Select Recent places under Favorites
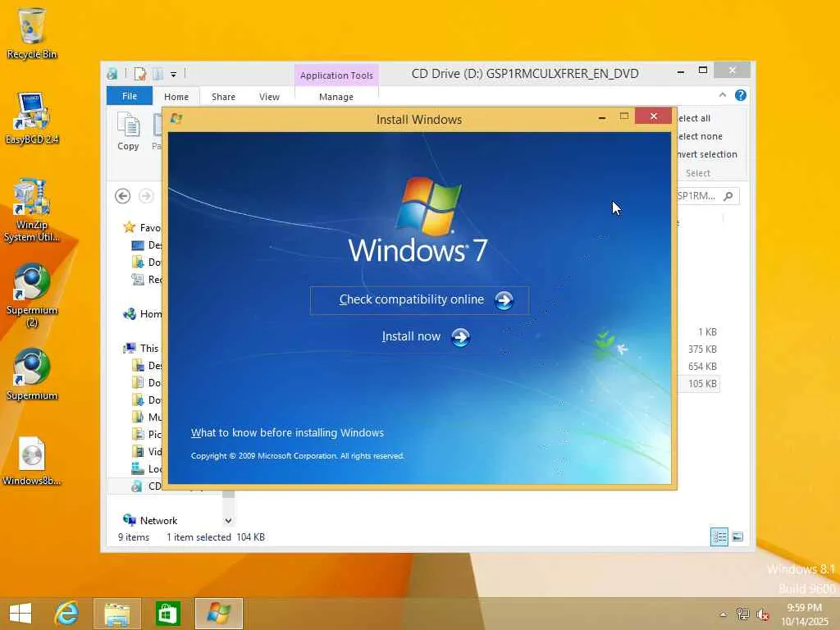The image size is (840, 630). pyautogui.click(x=147, y=280)
